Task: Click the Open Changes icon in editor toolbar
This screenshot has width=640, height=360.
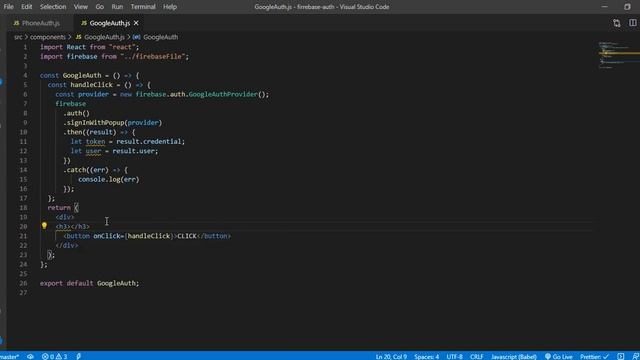Action: click(x=617, y=23)
